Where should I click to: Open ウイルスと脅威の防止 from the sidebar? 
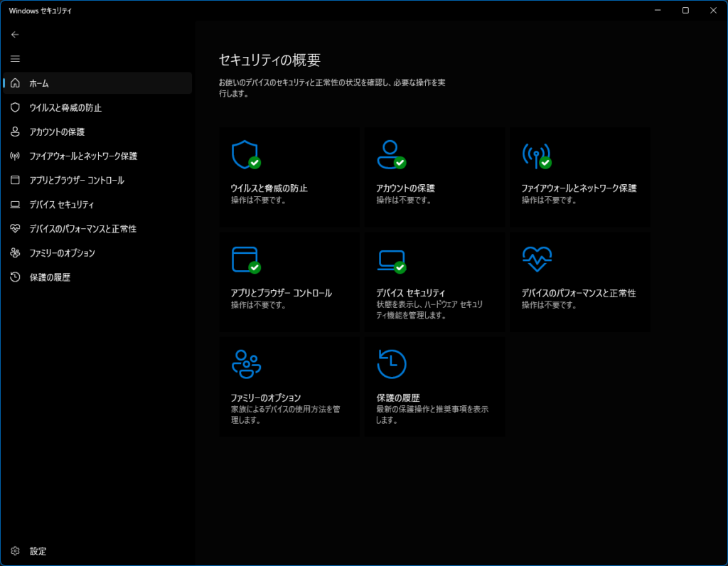click(x=65, y=107)
